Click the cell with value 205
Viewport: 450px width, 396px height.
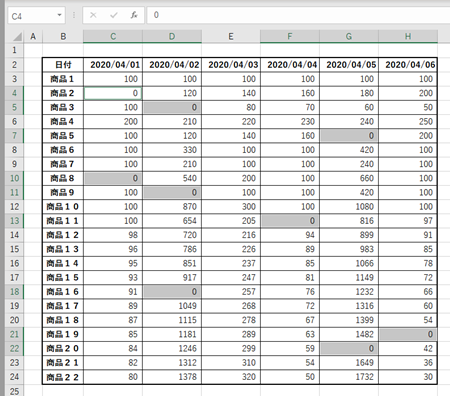[231, 221]
